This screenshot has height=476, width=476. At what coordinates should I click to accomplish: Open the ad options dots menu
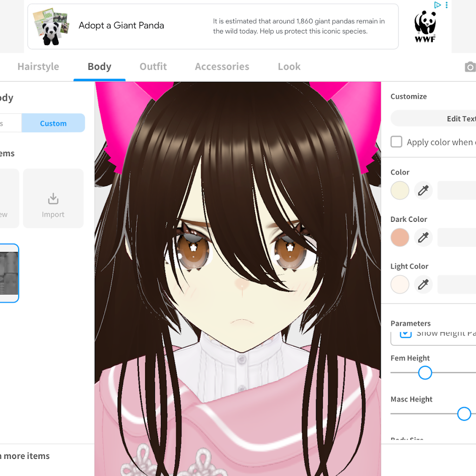pos(447,5)
